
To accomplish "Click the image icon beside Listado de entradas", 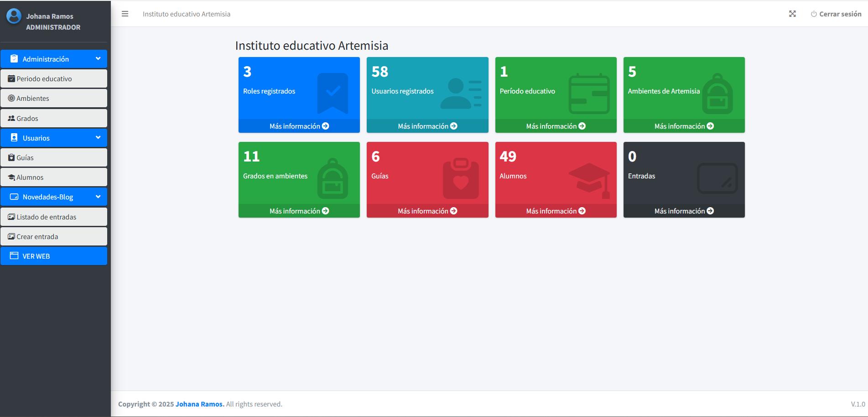I will [x=11, y=217].
